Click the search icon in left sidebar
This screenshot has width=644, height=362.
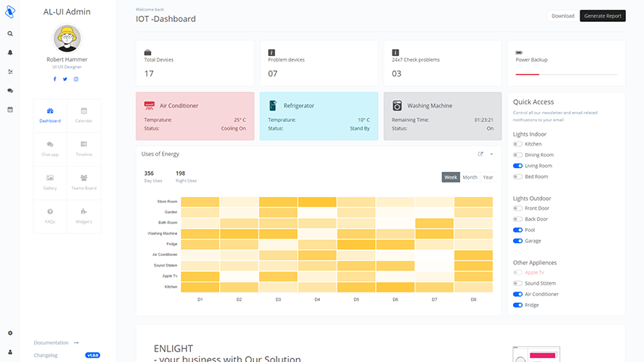(10, 33)
